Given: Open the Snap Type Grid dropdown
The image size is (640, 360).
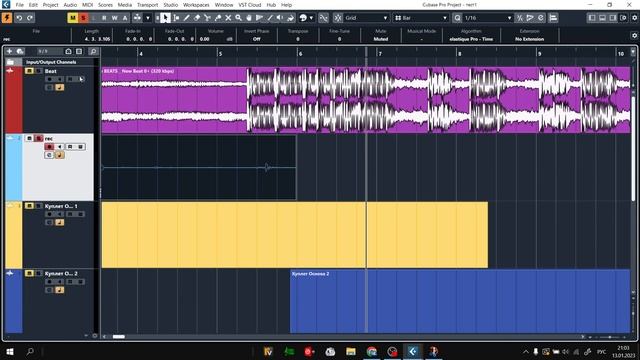Looking at the screenshot, I should coord(366,18).
